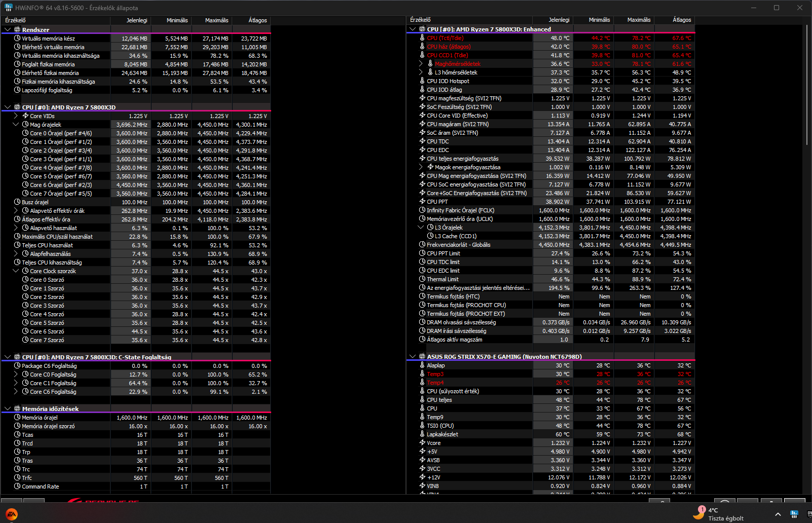Expand the Core VIDs row
The height and width of the screenshot is (523, 812).
pos(16,116)
